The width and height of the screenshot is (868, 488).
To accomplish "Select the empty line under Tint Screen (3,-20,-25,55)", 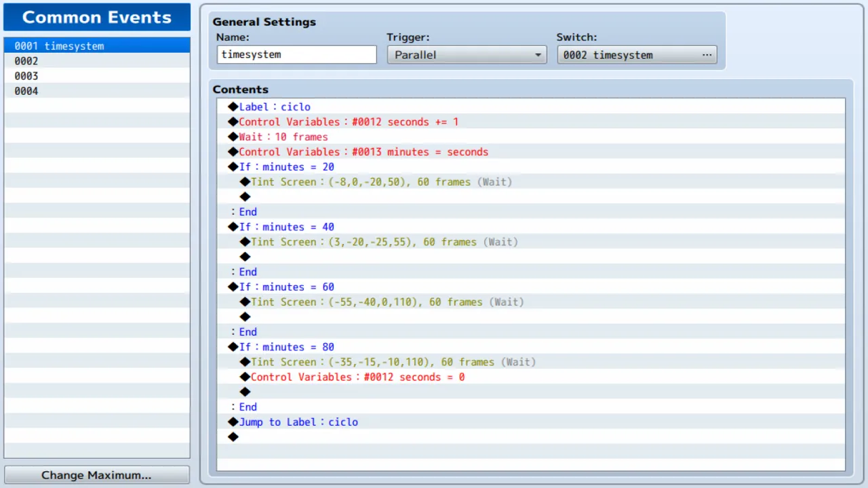I will tap(531, 257).
